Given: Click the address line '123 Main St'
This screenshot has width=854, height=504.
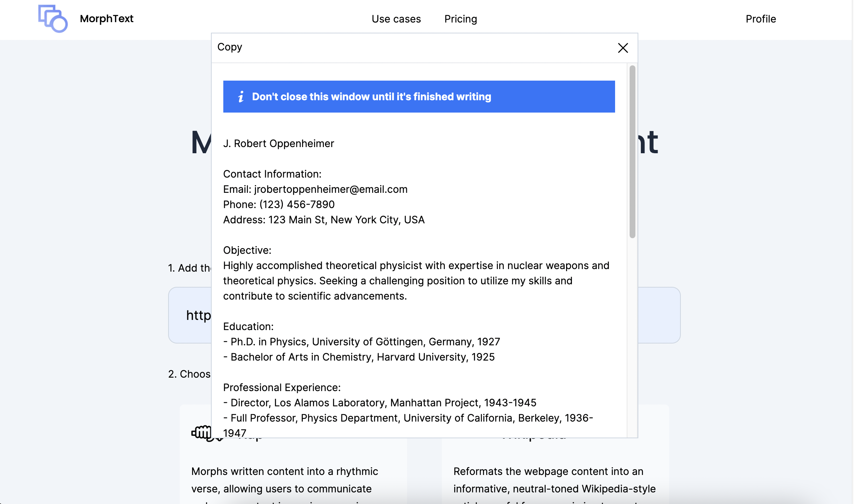Looking at the screenshot, I should (x=324, y=220).
